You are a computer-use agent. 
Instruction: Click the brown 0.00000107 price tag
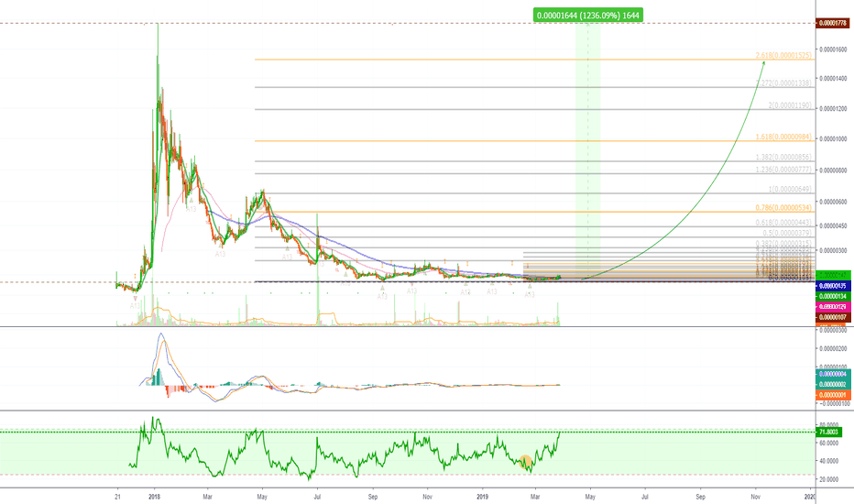[833, 317]
